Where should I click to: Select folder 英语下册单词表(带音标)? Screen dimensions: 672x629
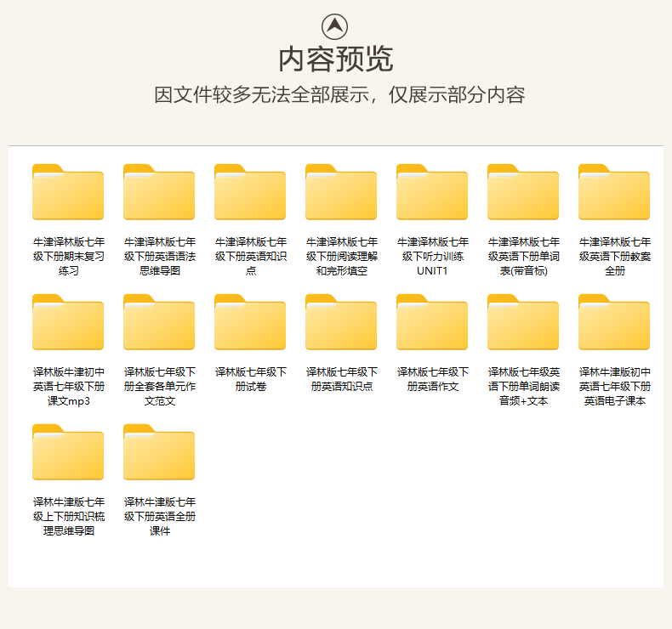[523, 192]
